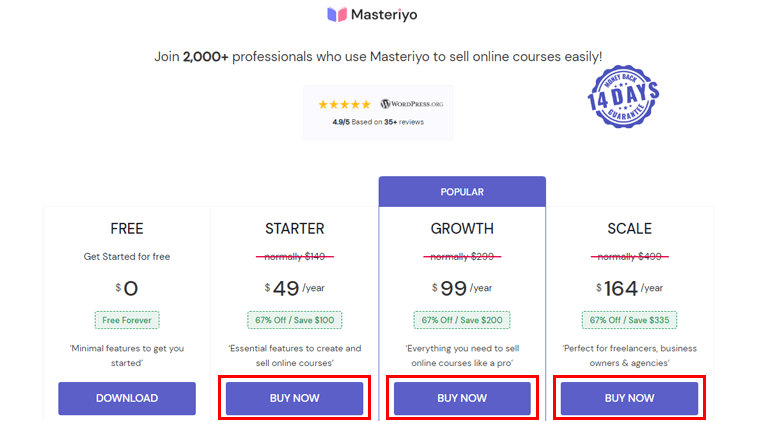Select the POPULAR banner tab

pyautogui.click(x=462, y=192)
